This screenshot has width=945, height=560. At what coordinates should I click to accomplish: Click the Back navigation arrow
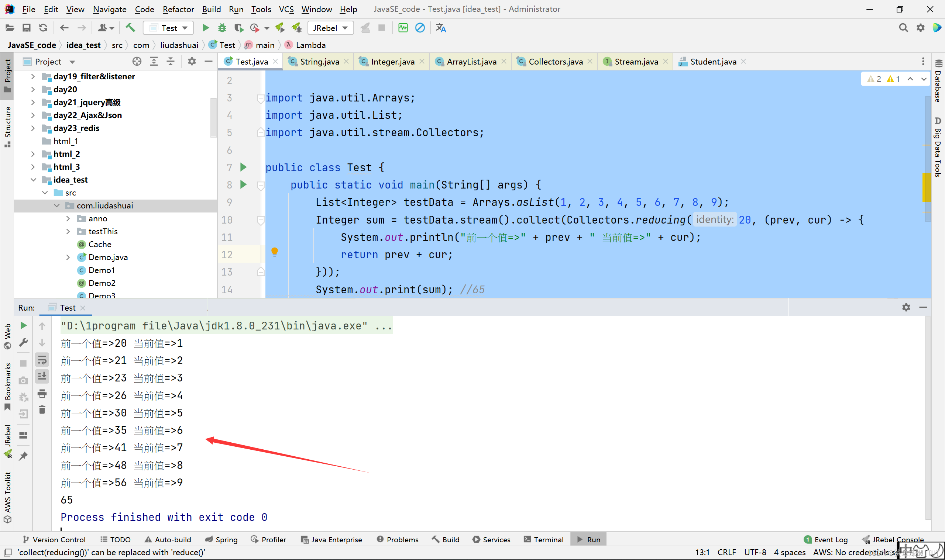point(64,28)
